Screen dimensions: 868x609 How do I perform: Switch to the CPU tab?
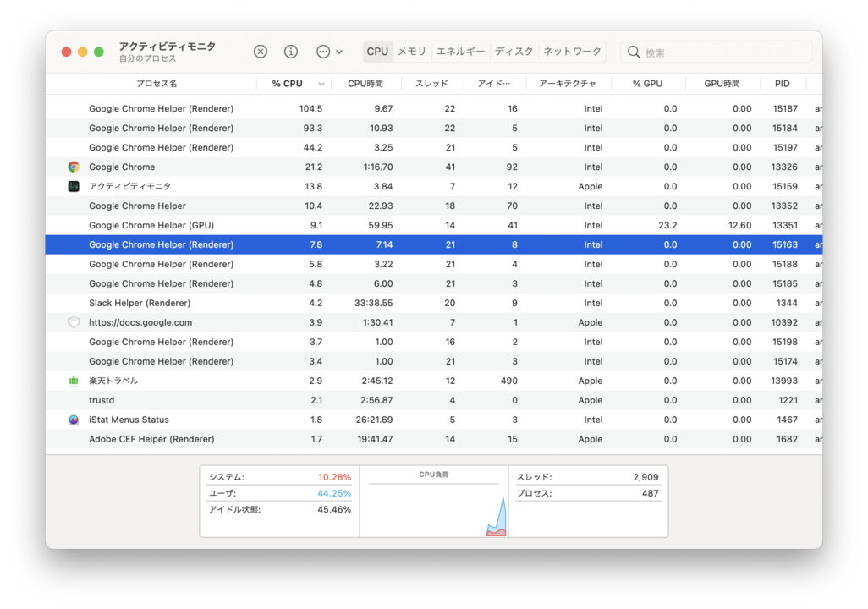pos(377,52)
